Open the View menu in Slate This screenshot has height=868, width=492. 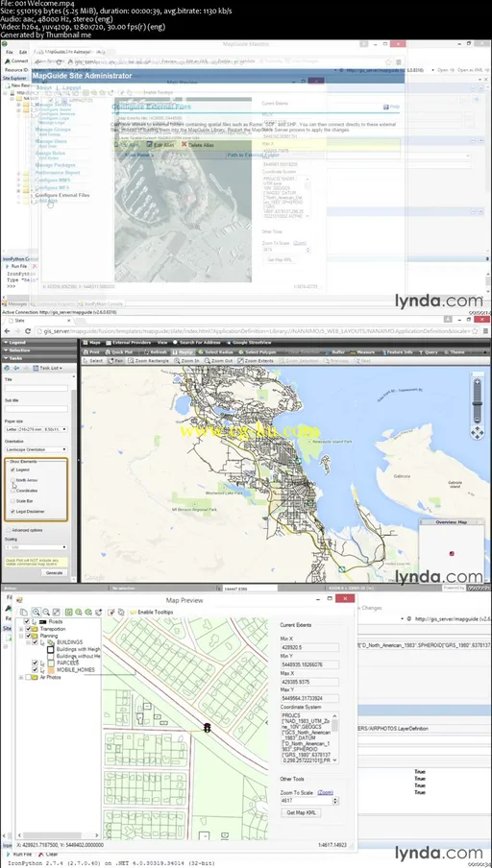coord(161,343)
